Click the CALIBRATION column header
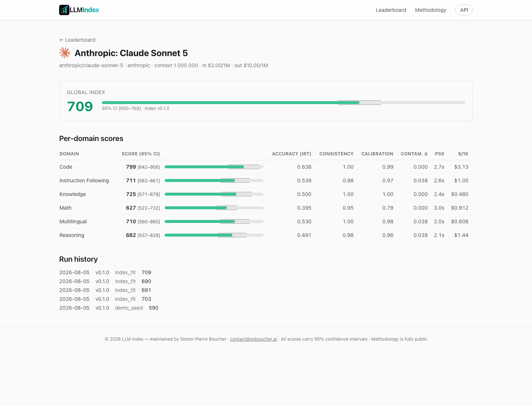Image resolution: width=532 pixels, height=406 pixels. coord(377,154)
